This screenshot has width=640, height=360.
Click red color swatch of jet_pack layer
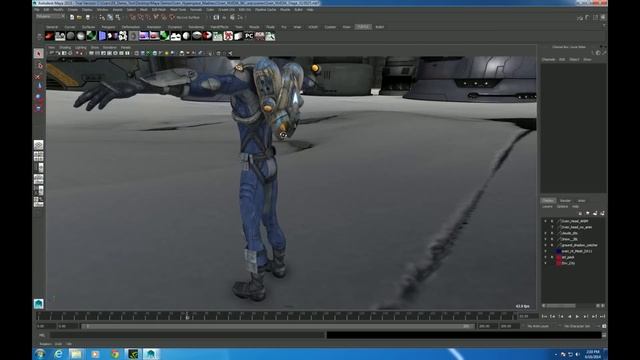[x=559, y=257]
